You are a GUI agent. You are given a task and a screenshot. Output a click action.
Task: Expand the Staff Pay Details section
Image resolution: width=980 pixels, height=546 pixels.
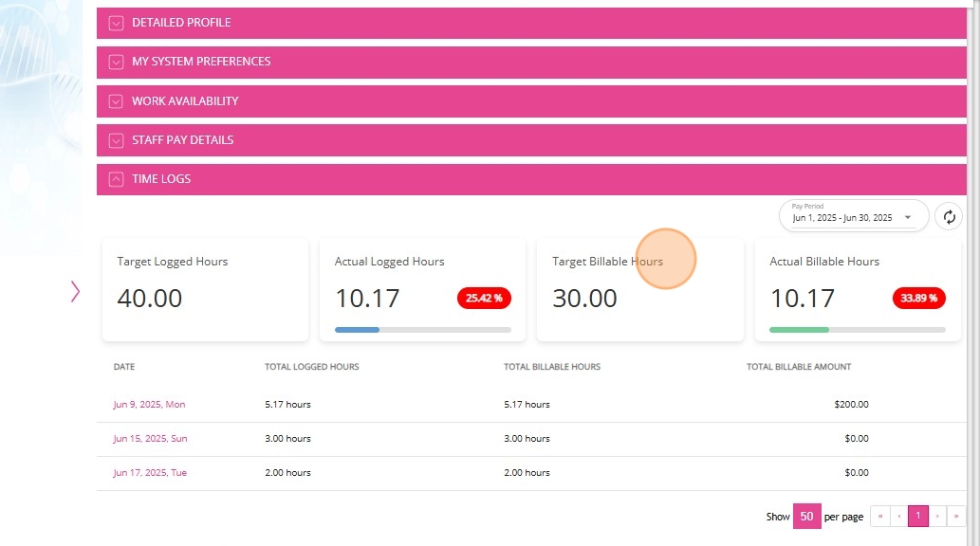531,140
